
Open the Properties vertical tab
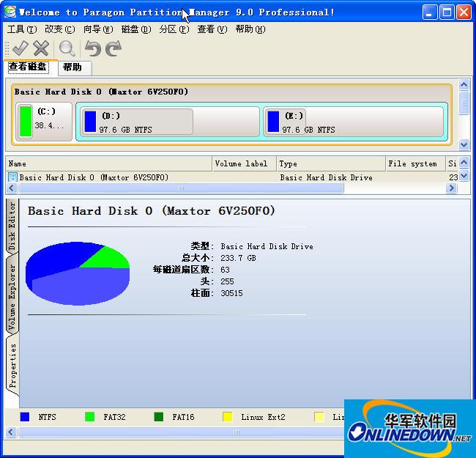pos(12,366)
